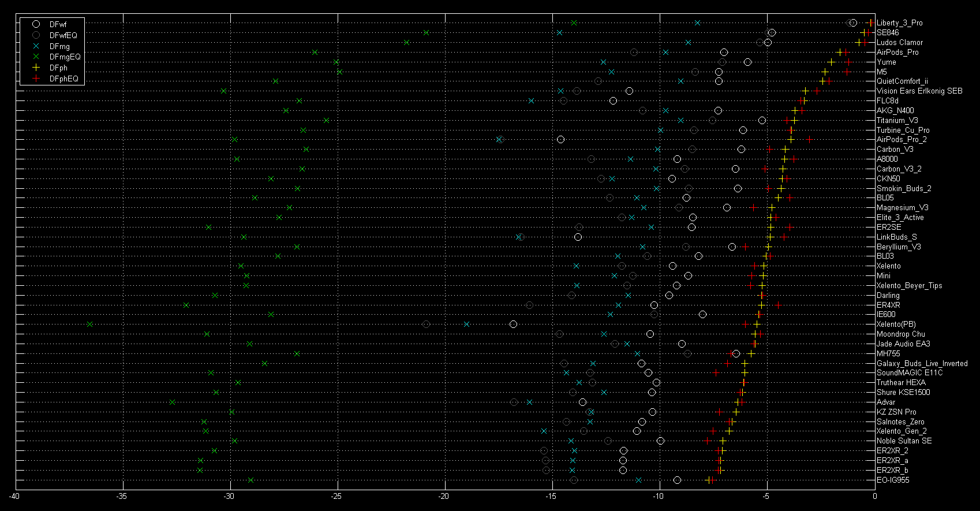
Task: Click the Xelento_Beyer_Tips row label
Action: (x=910, y=286)
